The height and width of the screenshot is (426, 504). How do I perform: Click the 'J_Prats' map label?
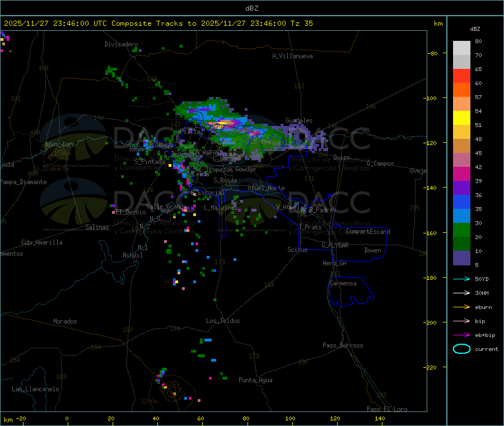(310, 227)
